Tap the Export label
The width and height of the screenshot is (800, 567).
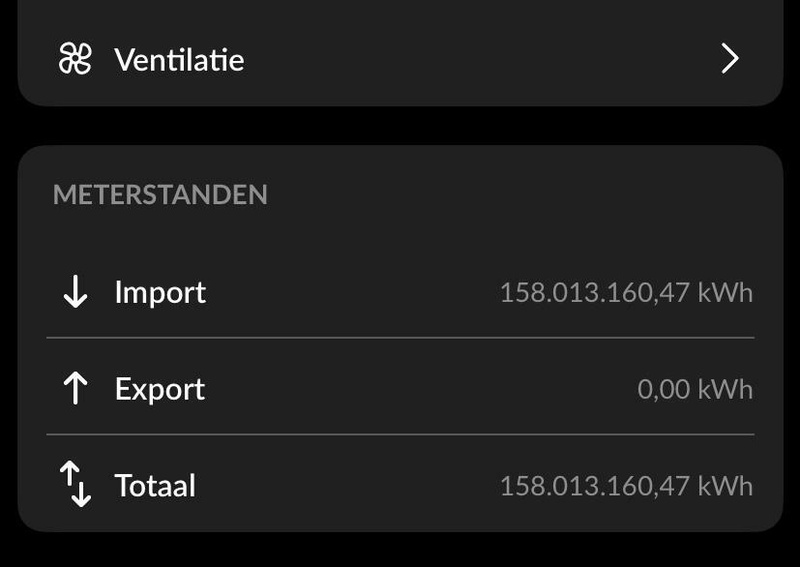(x=160, y=388)
